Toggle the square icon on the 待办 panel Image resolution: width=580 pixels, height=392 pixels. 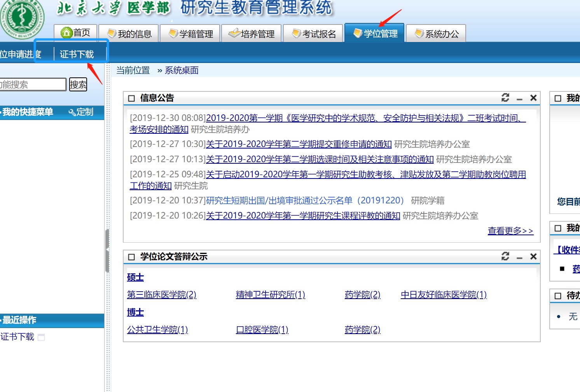click(558, 296)
